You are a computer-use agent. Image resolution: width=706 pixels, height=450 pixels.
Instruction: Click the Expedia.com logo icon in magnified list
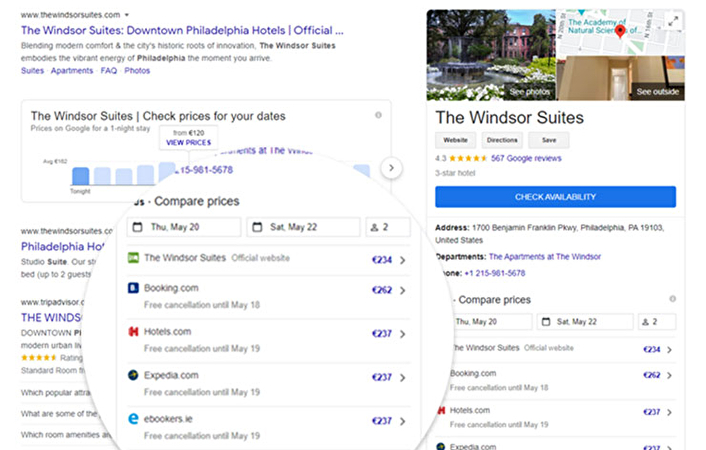(133, 375)
